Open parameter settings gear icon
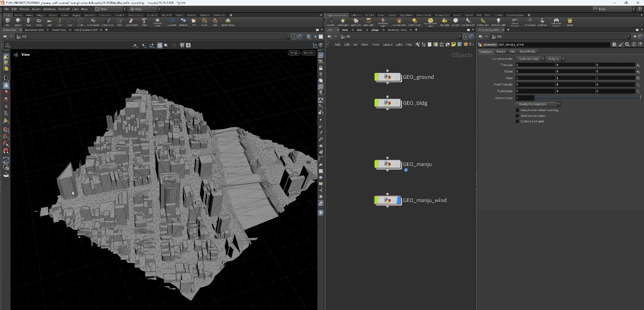The image size is (644, 310). click(x=614, y=44)
